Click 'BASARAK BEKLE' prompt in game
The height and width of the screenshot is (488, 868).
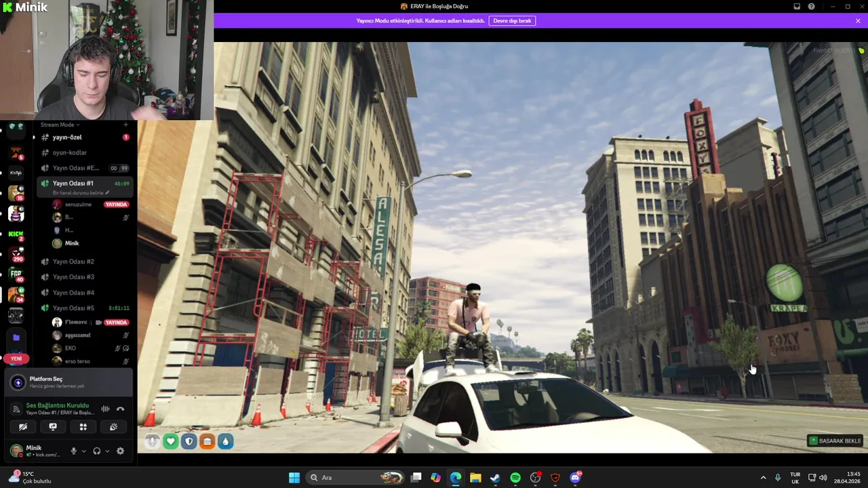pos(835,441)
